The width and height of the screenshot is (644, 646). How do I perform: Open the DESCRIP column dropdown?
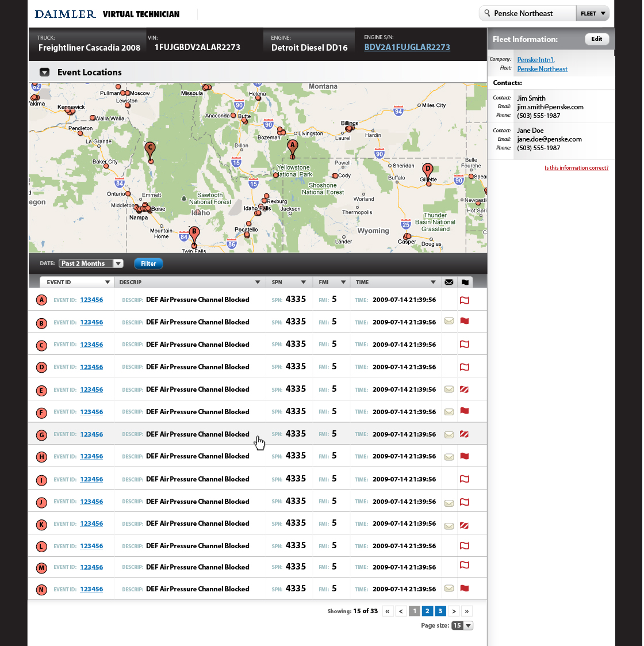coord(258,282)
